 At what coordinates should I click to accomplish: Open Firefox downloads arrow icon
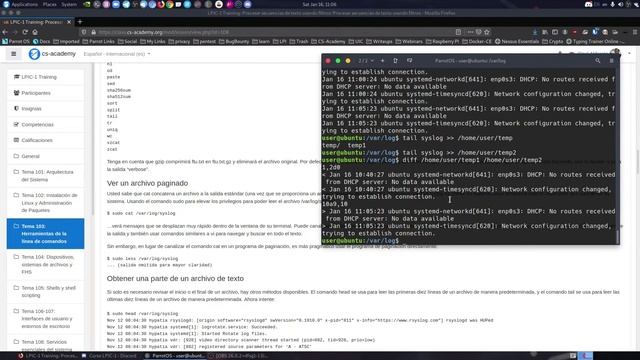coord(535,32)
